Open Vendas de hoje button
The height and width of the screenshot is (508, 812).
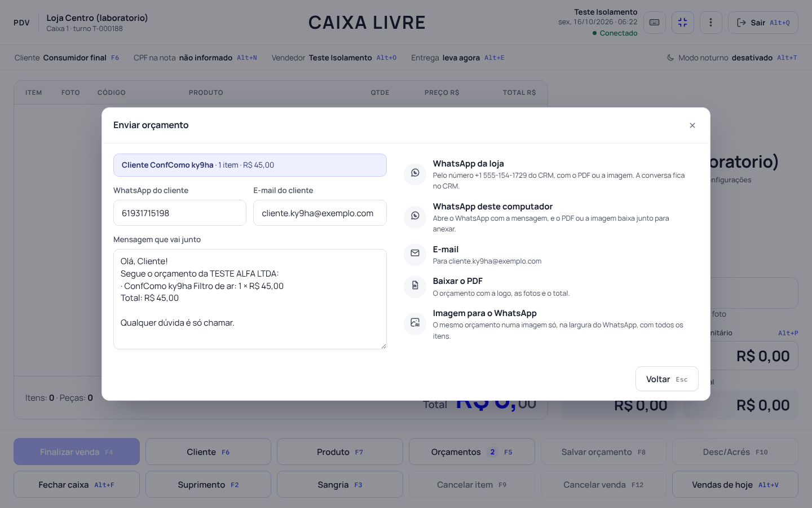tap(735, 484)
